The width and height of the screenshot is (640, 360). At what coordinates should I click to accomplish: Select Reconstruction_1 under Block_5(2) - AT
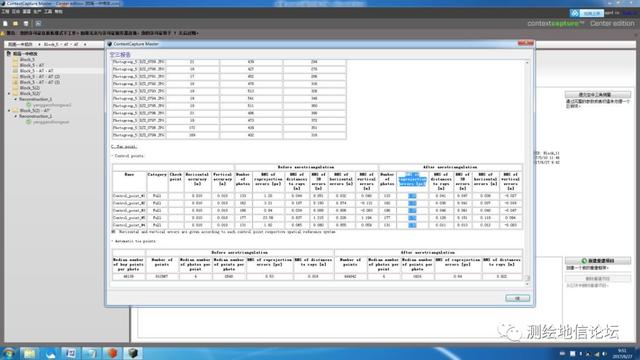click(x=36, y=116)
